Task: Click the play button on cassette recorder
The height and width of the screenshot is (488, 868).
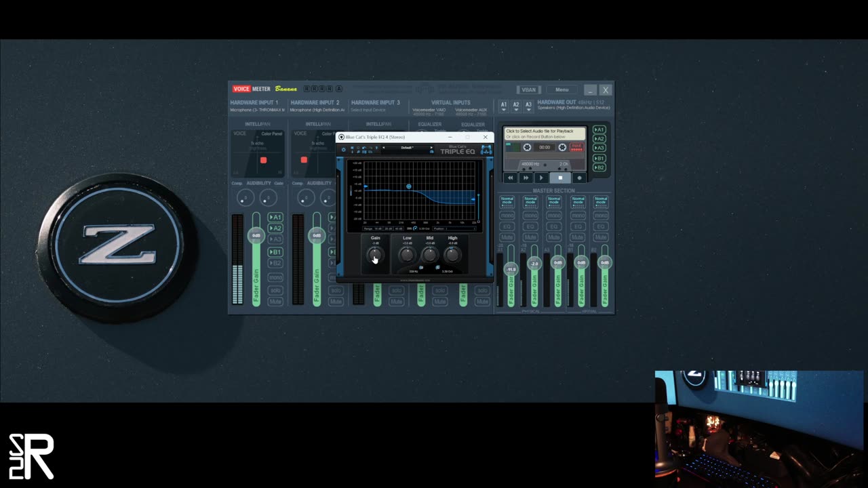Action: [541, 178]
